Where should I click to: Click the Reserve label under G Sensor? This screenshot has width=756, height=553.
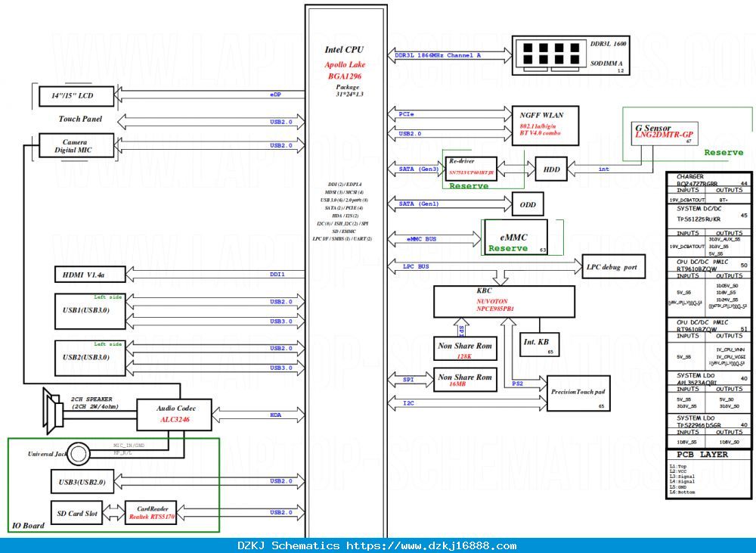pyautogui.click(x=723, y=153)
